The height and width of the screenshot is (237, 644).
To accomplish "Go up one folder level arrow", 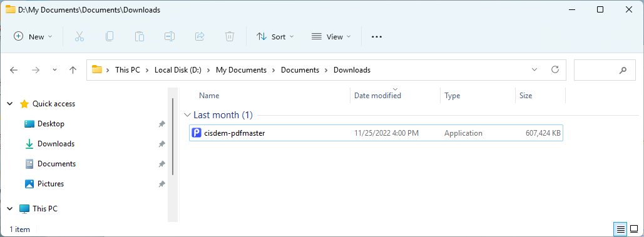I will (x=73, y=70).
